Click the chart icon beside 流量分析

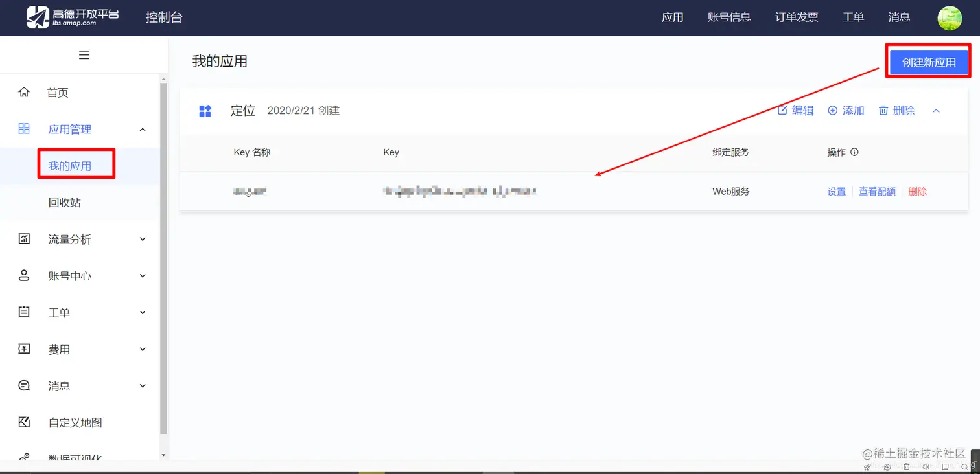(x=24, y=239)
